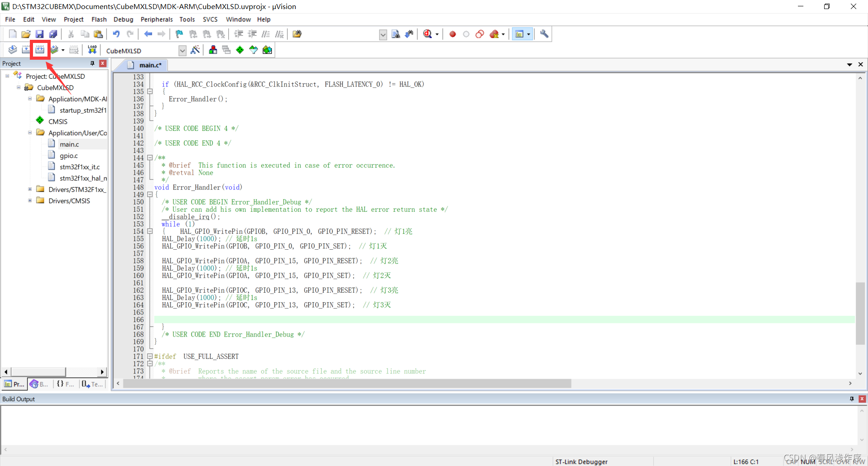This screenshot has width=868, height=466.
Task: Click the Save All icon
Action: tap(53, 34)
